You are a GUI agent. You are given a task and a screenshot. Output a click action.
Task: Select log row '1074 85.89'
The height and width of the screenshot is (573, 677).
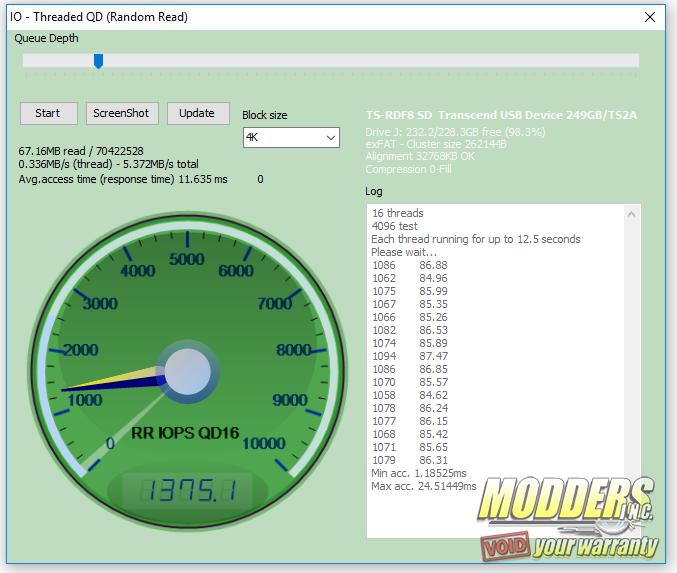point(410,343)
